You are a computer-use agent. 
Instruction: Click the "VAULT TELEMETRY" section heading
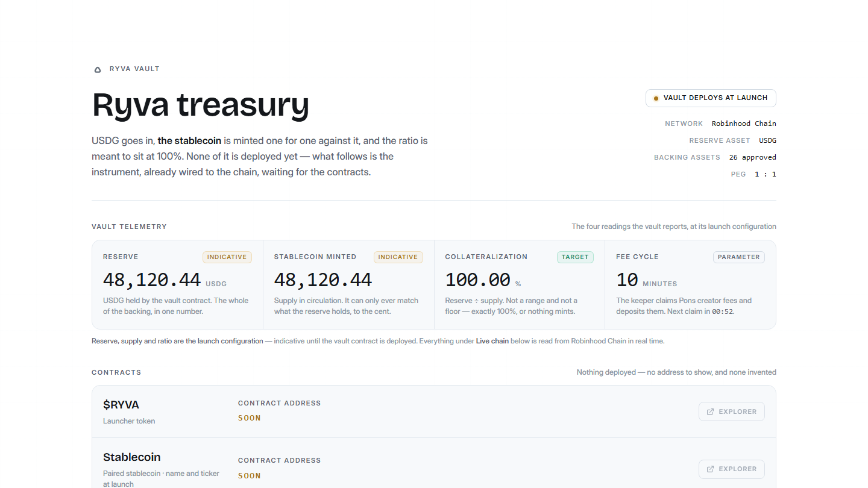129,227
